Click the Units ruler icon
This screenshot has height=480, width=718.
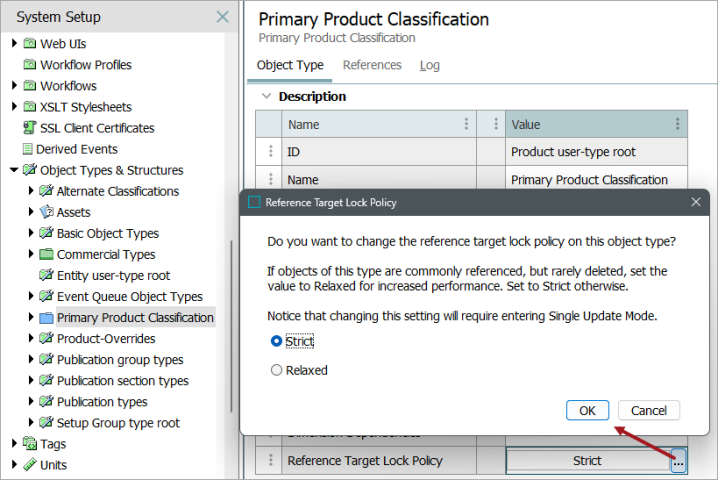click(x=30, y=465)
